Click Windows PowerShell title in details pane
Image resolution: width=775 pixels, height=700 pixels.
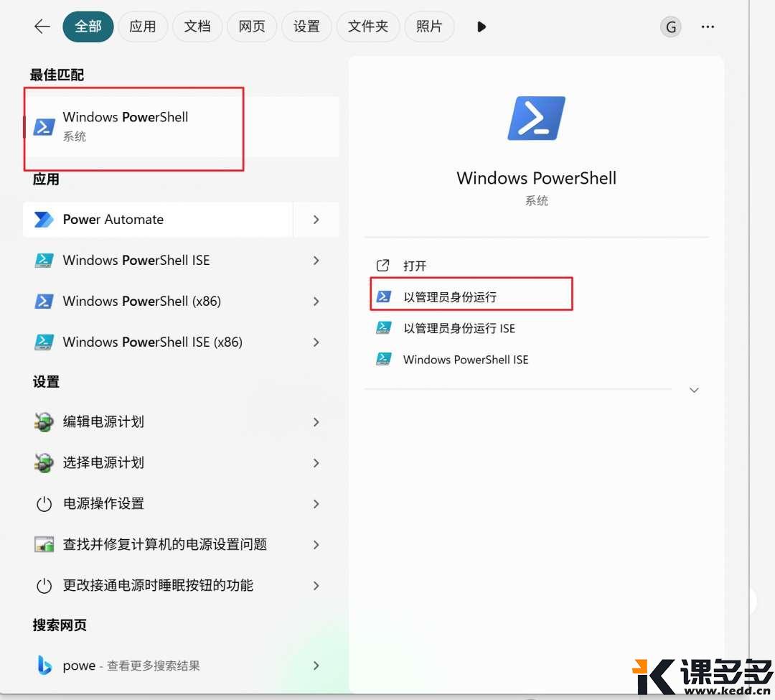pyautogui.click(x=536, y=178)
